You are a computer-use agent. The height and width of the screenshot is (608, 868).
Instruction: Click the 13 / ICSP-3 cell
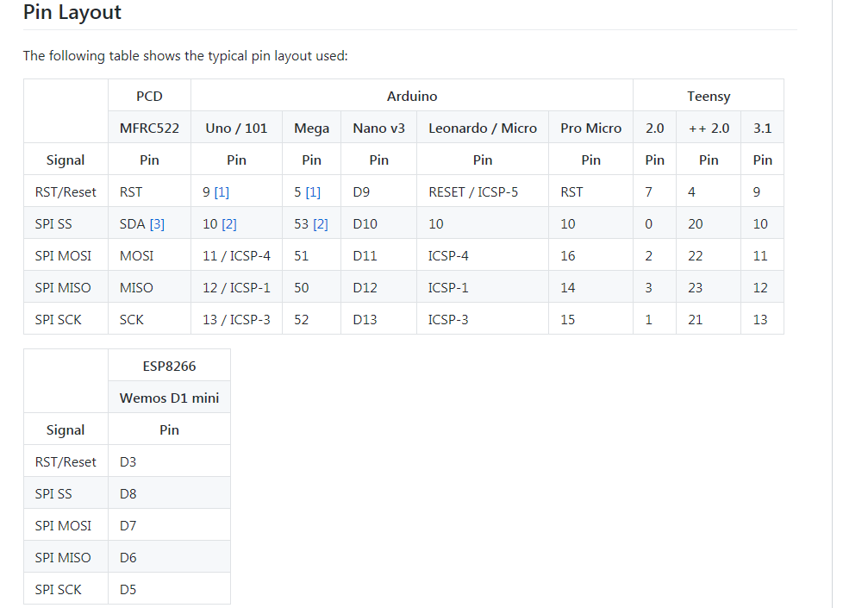pyautogui.click(x=236, y=320)
